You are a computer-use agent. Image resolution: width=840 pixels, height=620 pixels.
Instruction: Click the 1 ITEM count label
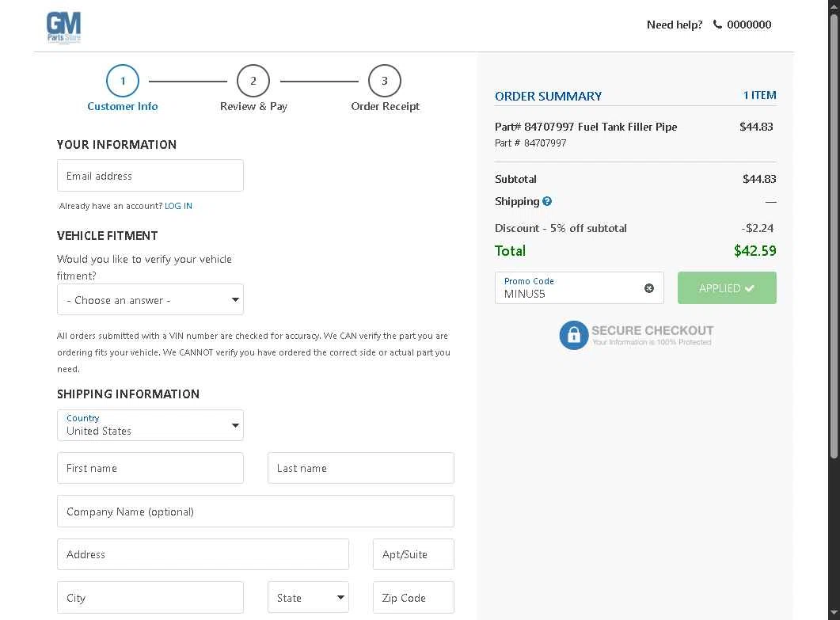760,95
